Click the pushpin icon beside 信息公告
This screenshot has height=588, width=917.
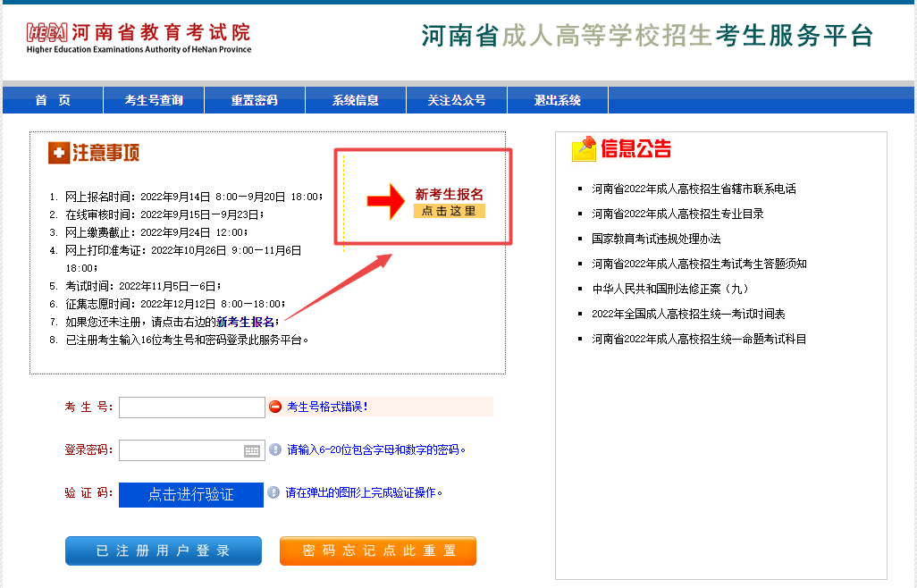click(x=584, y=148)
